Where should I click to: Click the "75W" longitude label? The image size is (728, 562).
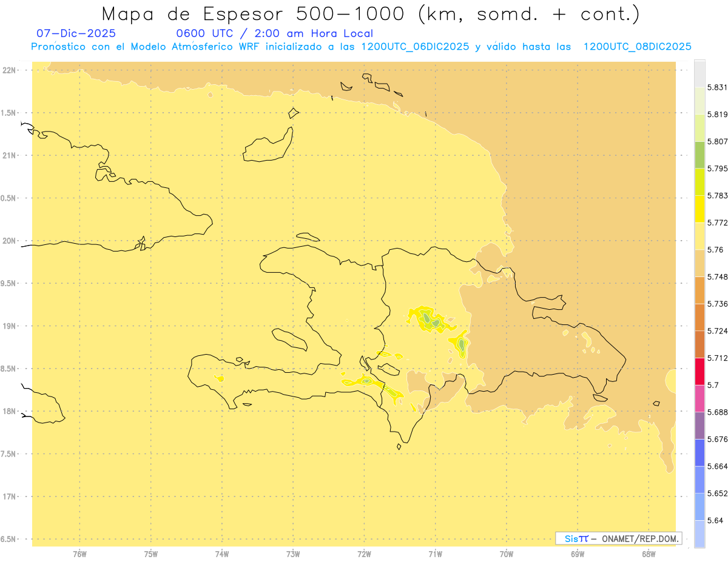[x=151, y=554]
